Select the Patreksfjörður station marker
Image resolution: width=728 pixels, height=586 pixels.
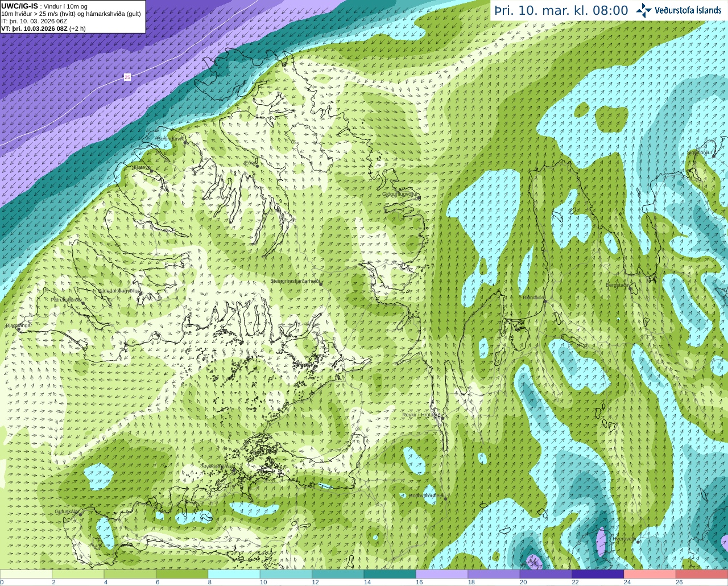pyautogui.click(x=84, y=303)
